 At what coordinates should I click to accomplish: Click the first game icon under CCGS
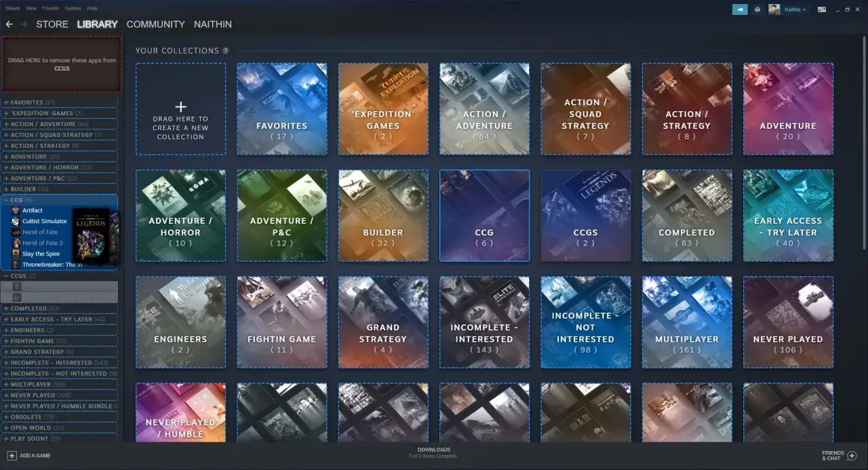pyautogui.click(x=18, y=287)
